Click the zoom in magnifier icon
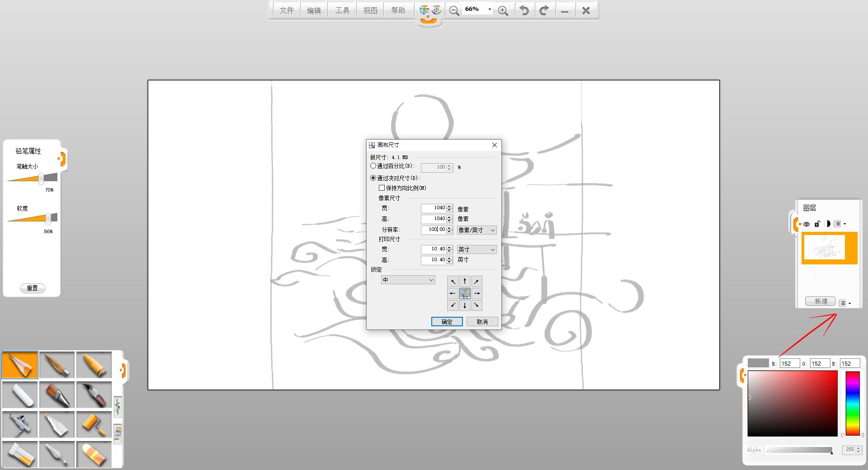This screenshot has height=470, width=868. 503,10
